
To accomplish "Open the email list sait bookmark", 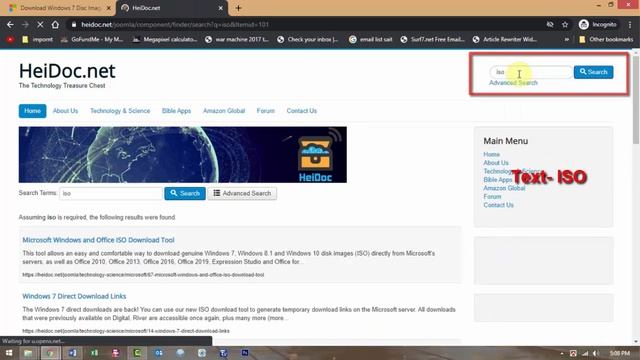I will coord(371,40).
